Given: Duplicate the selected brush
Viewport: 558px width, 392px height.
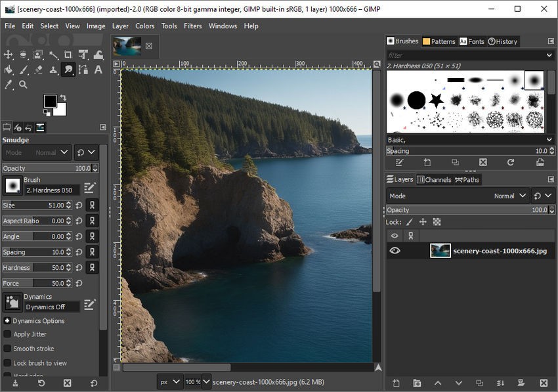Looking at the screenshot, I should click(x=455, y=163).
